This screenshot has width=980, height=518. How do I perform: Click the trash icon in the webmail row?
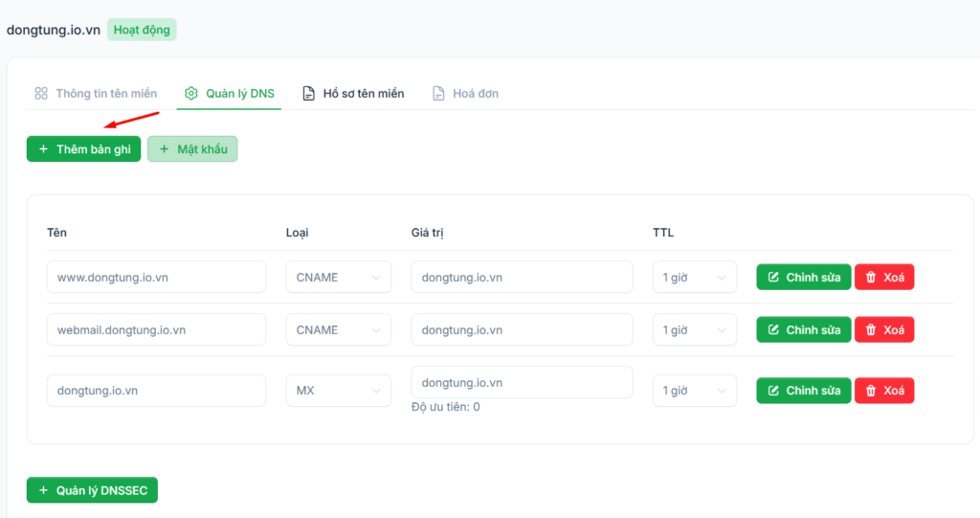click(x=871, y=329)
